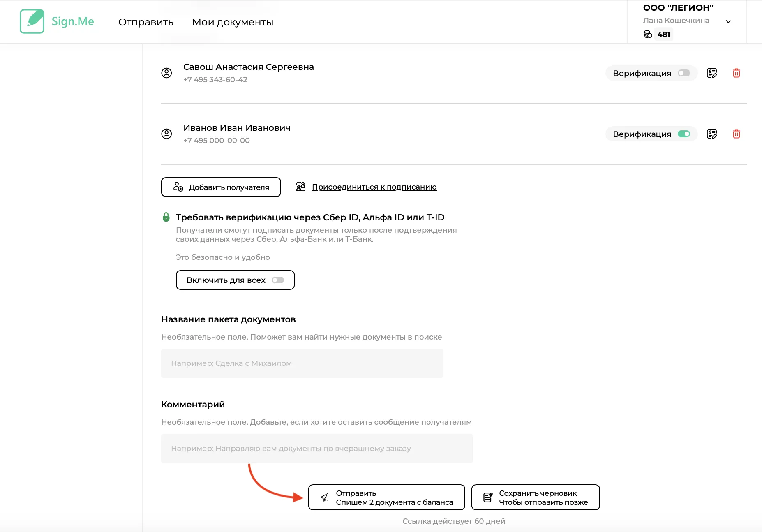Expand the ООО ЛЕГИОН account dropdown
The height and width of the screenshot is (532, 762).
point(728,21)
